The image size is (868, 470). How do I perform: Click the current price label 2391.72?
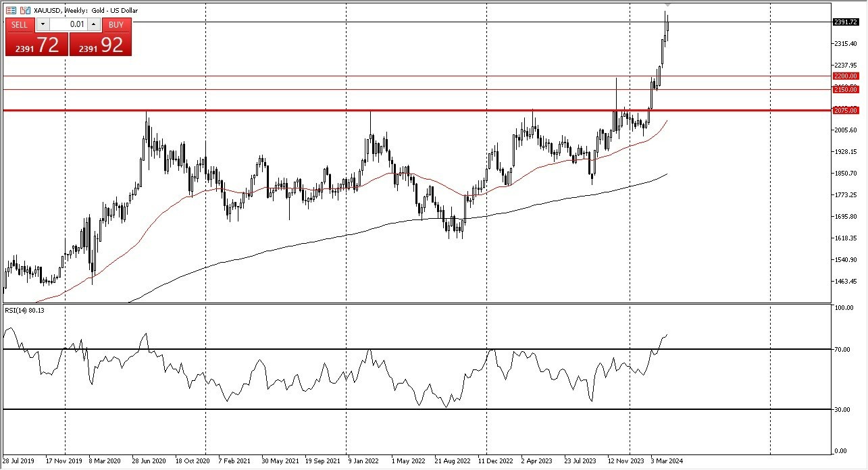[x=845, y=22]
